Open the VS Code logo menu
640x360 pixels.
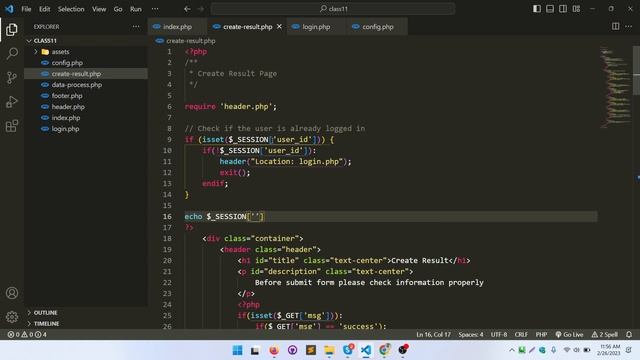(x=9, y=9)
